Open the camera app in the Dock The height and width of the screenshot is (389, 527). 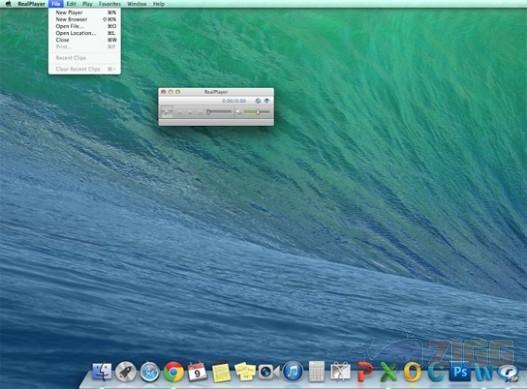point(269,372)
